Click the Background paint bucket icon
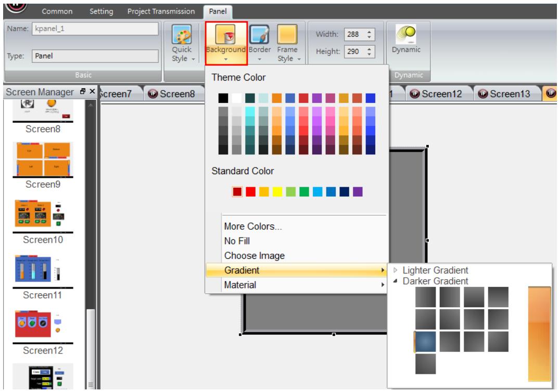 225,34
